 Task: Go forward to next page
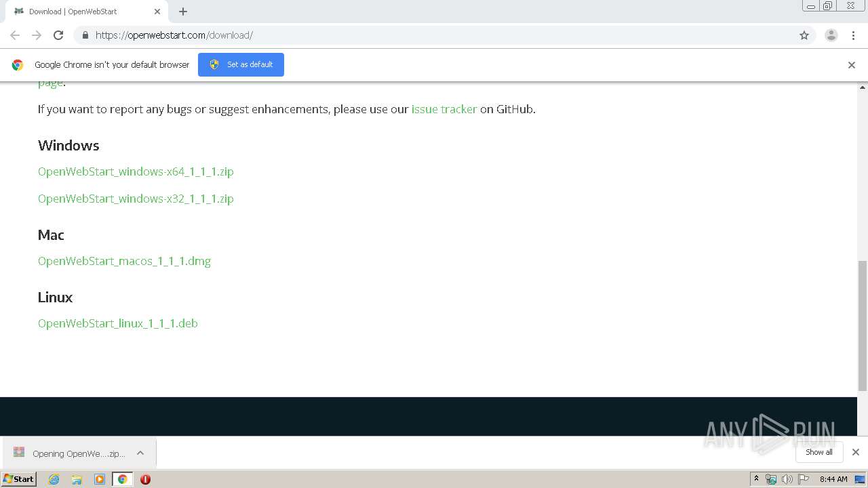[37, 35]
